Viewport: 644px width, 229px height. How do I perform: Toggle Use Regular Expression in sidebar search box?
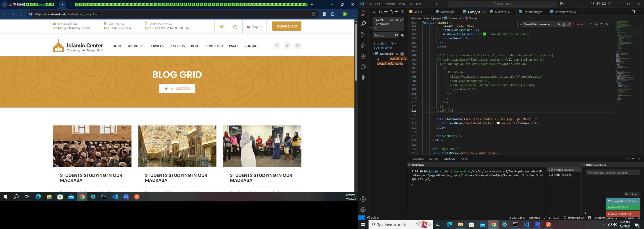(402, 20)
